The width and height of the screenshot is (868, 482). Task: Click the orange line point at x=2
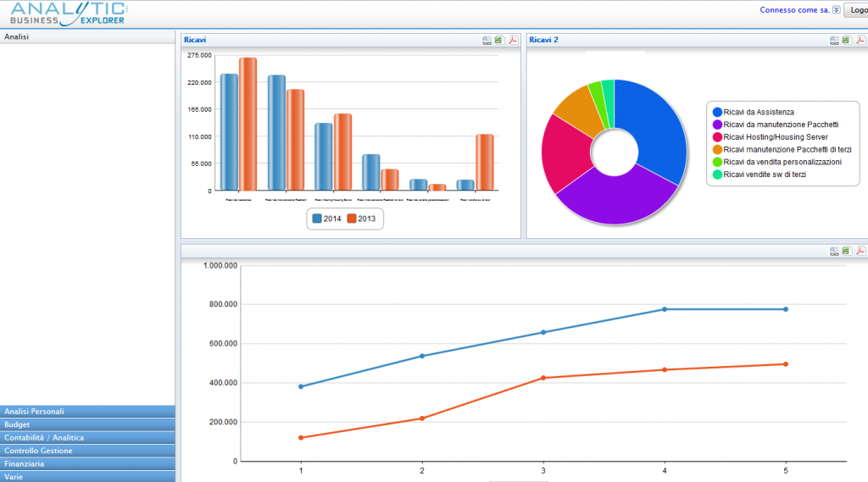pos(422,418)
